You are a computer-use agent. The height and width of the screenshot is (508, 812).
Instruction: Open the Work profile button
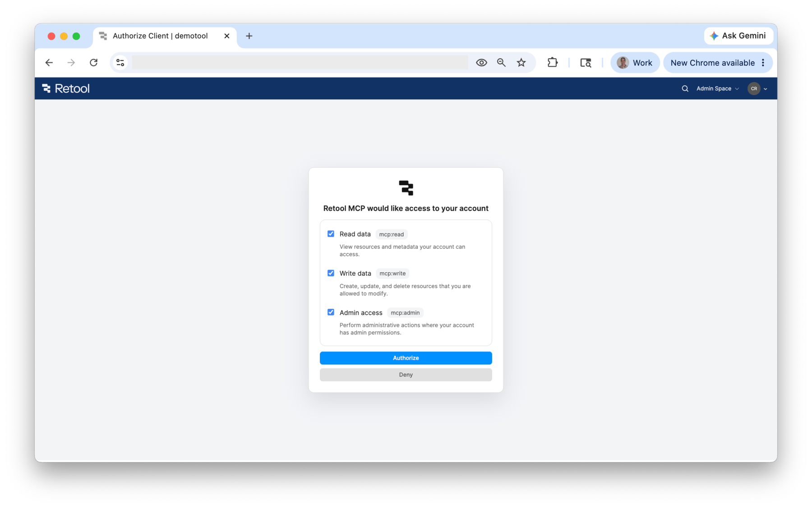635,63
